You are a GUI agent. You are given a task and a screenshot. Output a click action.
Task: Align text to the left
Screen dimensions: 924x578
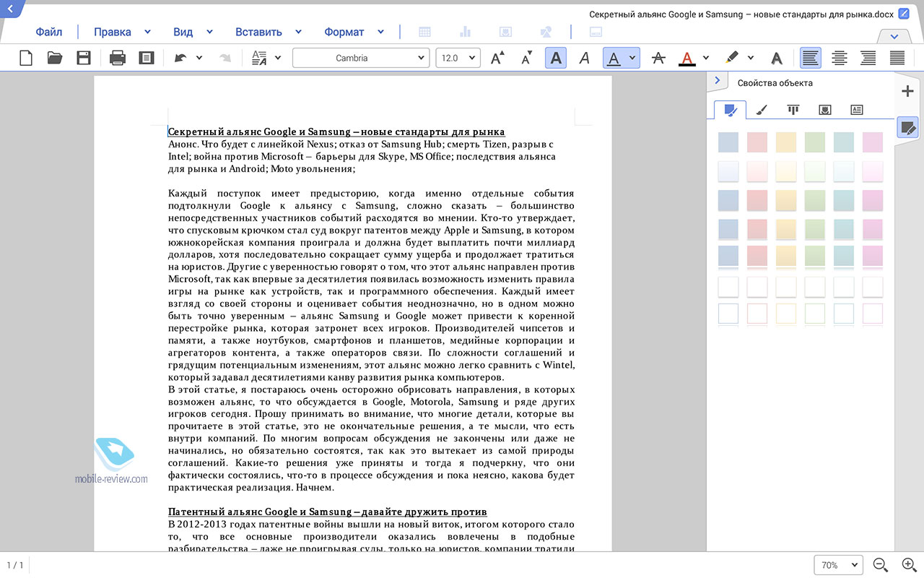pos(811,58)
